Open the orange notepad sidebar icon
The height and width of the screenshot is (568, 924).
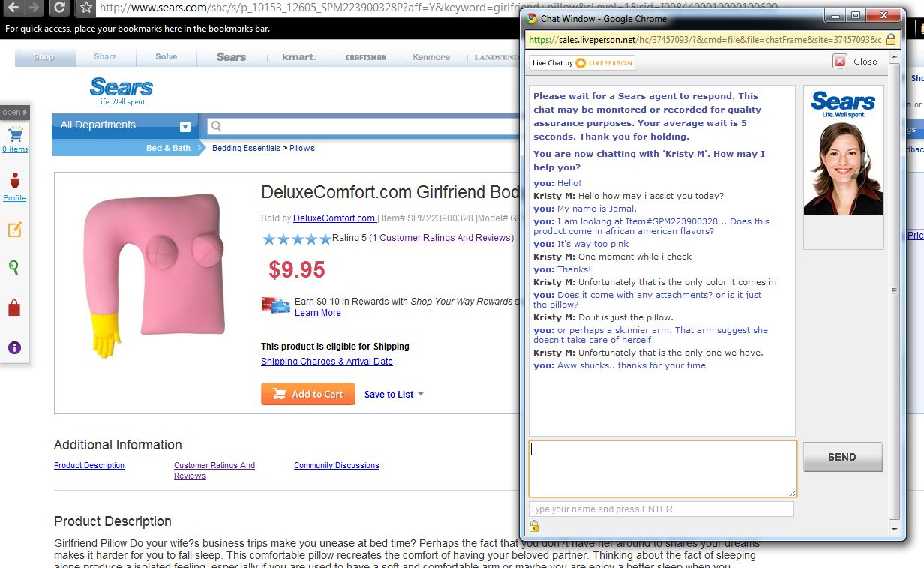(x=15, y=230)
